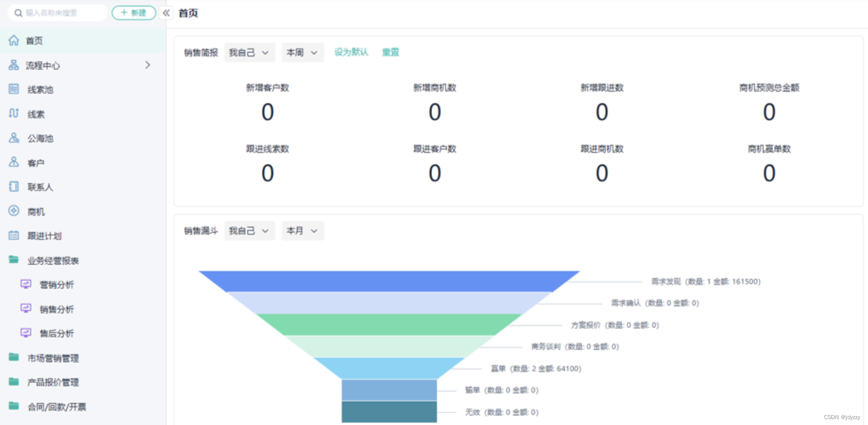Viewport: 868px width, 425px height.
Task: Click the 商机预测总金额 value
Action: pyautogui.click(x=769, y=112)
